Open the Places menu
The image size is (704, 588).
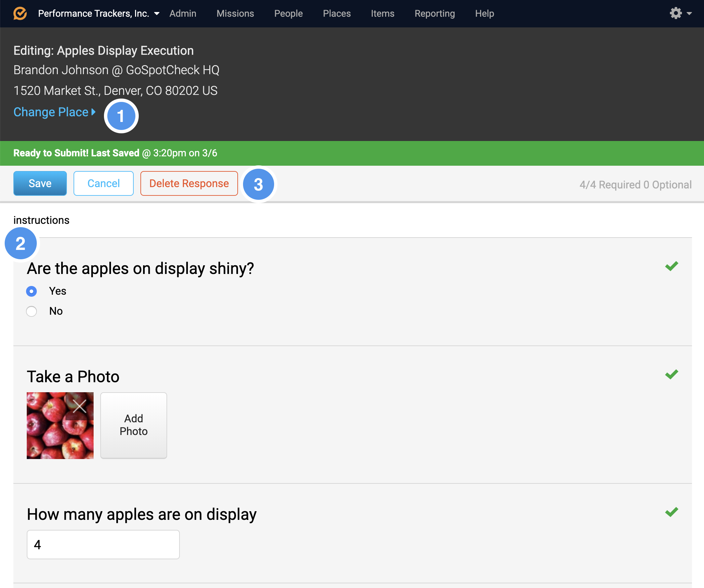[x=337, y=13]
